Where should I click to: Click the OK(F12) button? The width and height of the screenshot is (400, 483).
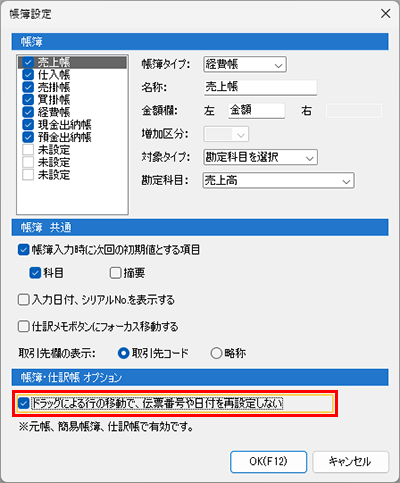pyautogui.click(x=268, y=462)
